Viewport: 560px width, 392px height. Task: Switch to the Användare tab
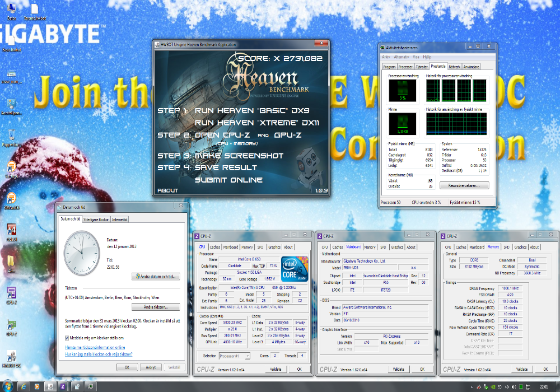(x=471, y=67)
